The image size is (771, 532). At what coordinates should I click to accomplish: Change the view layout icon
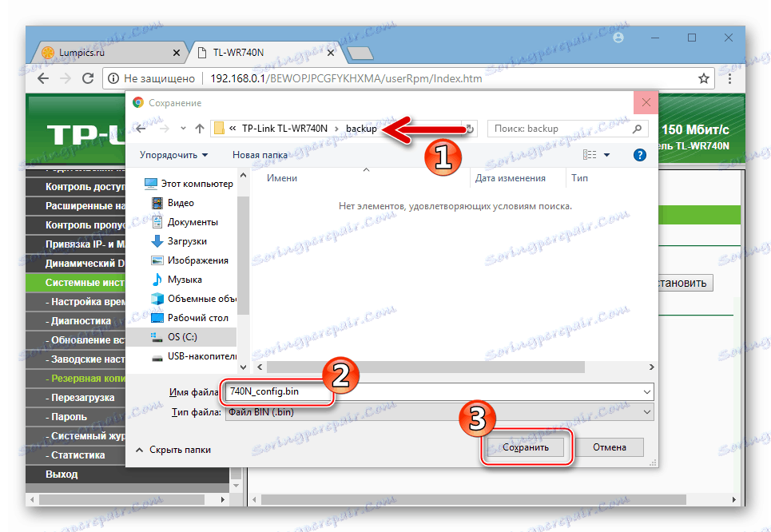point(590,155)
